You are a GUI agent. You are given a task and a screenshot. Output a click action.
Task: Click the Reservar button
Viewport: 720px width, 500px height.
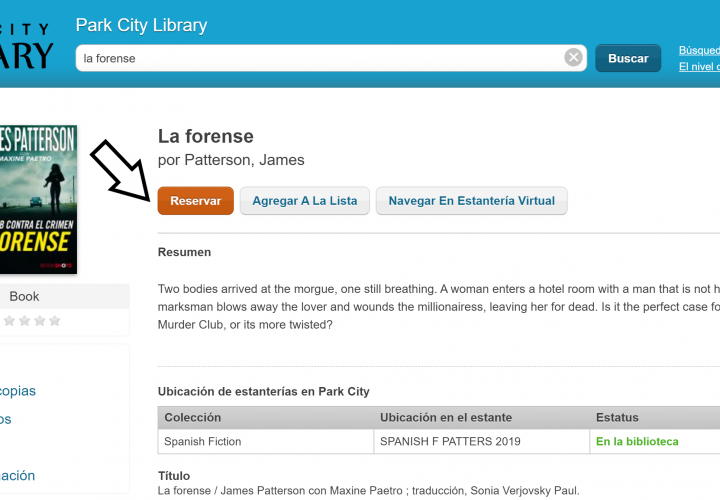coord(196,201)
